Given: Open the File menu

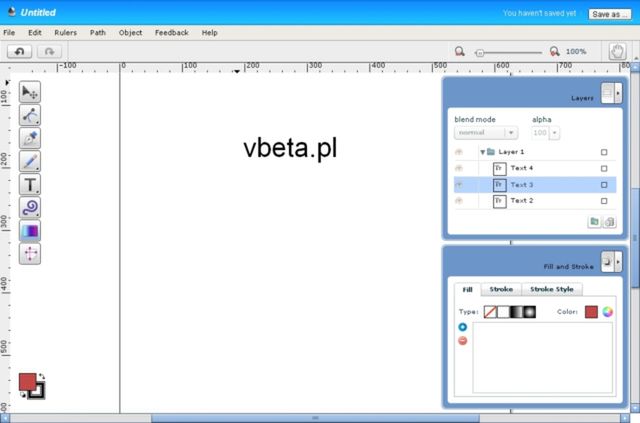Looking at the screenshot, I should [9, 33].
